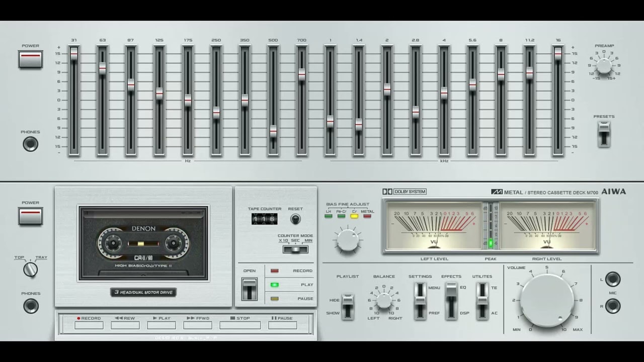Flip the PRESETS switch
Viewport: 644px width, 362px height.
coord(604,134)
